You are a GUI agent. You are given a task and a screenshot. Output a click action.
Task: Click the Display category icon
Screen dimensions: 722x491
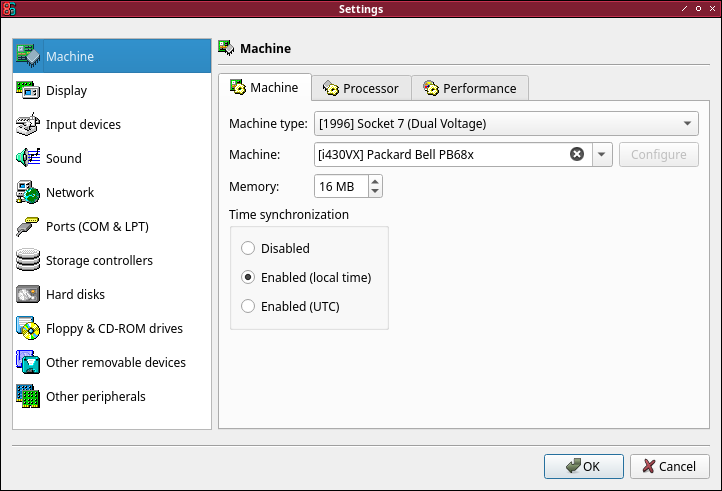coord(28,90)
